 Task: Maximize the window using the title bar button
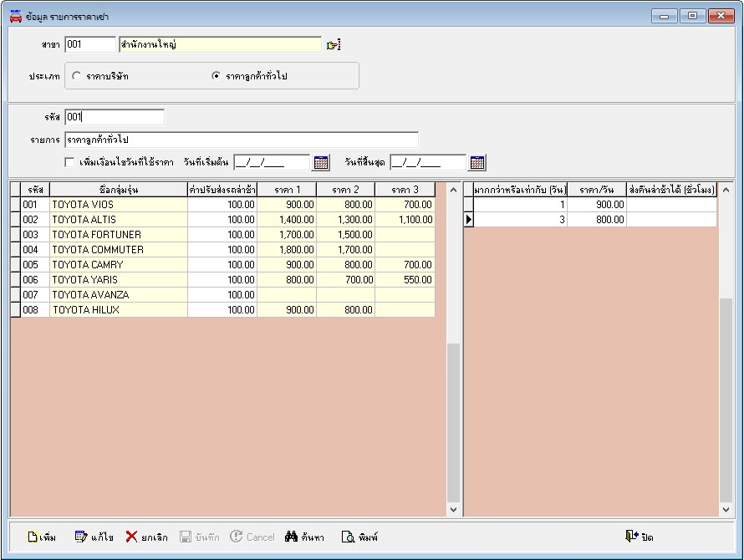pyautogui.click(x=692, y=16)
